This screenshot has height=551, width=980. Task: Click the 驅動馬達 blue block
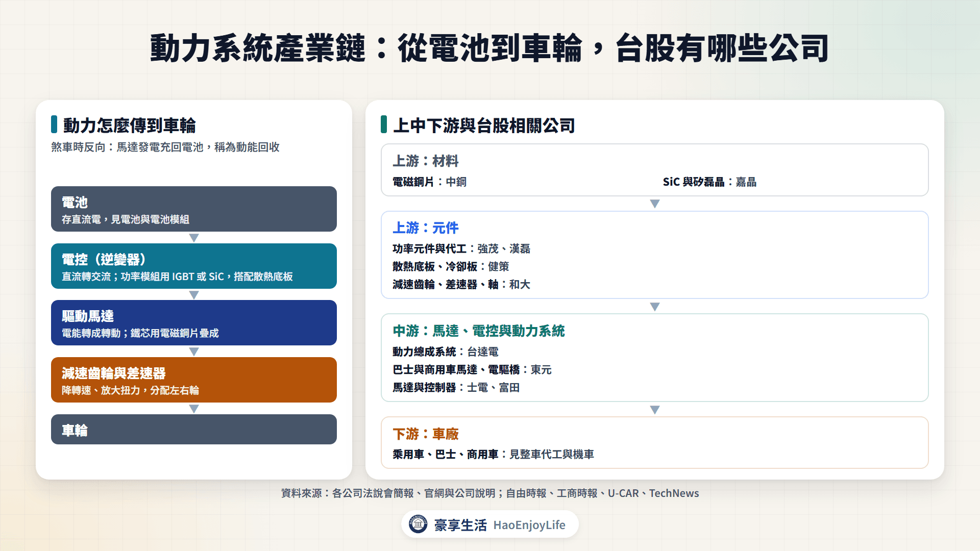194,323
